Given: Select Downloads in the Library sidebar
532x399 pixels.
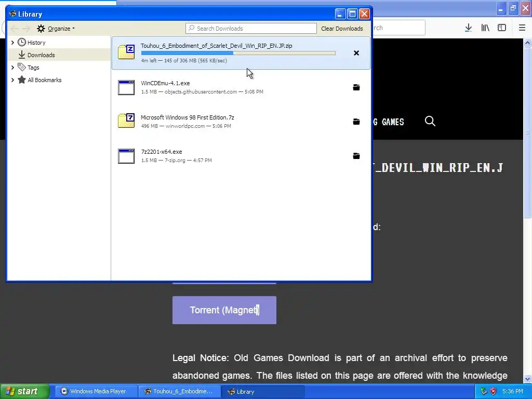Looking at the screenshot, I should pyautogui.click(x=41, y=55).
